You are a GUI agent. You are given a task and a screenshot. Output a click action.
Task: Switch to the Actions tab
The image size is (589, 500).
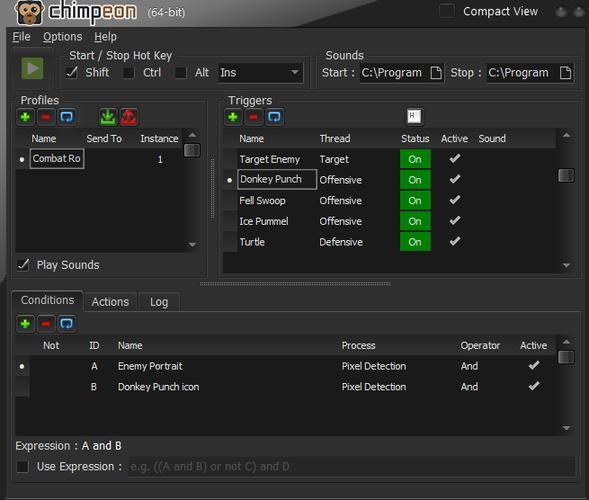110,302
